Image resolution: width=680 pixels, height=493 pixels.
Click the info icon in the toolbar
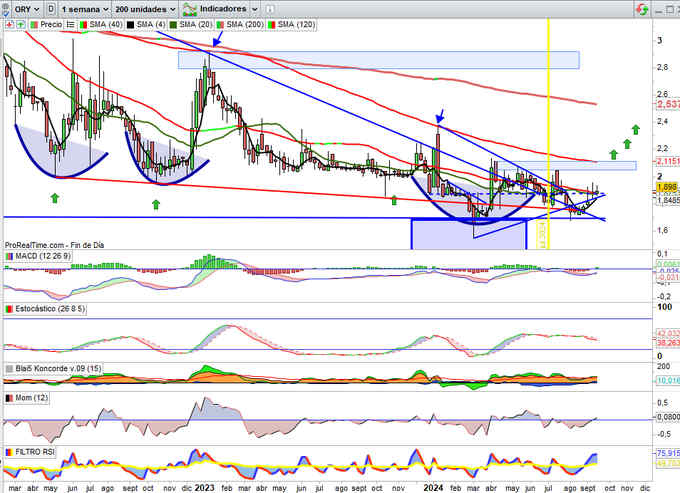tap(270, 9)
